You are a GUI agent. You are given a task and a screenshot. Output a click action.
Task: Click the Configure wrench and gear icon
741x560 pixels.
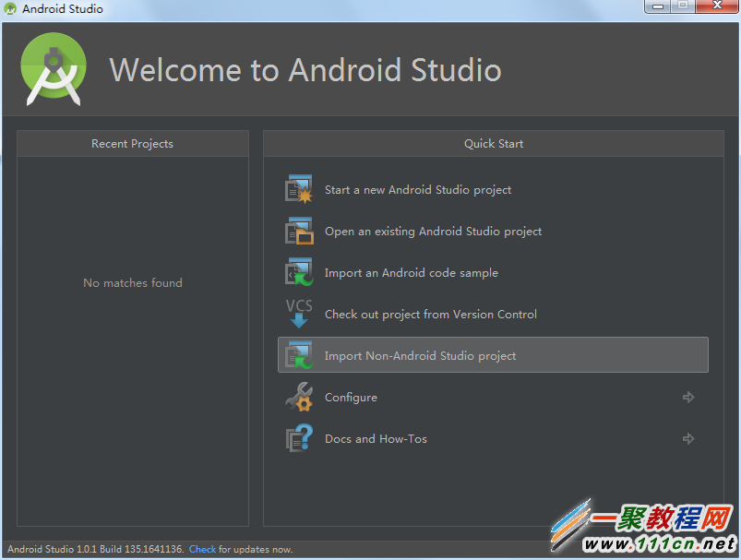(x=299, y=397)
